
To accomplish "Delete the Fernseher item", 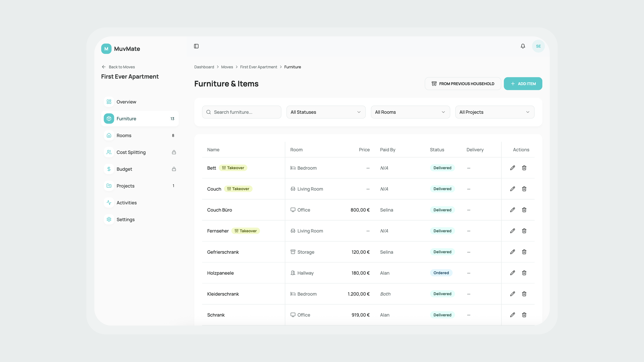I will coord(524,231).
